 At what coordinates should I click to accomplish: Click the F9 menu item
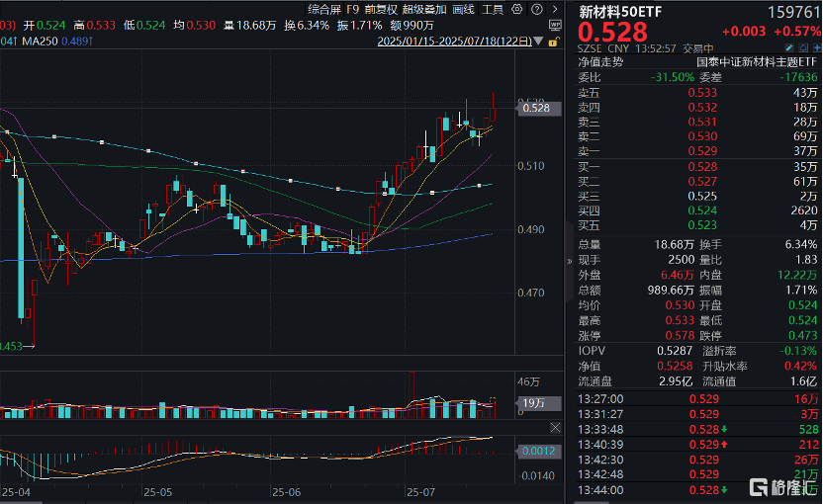353,9
